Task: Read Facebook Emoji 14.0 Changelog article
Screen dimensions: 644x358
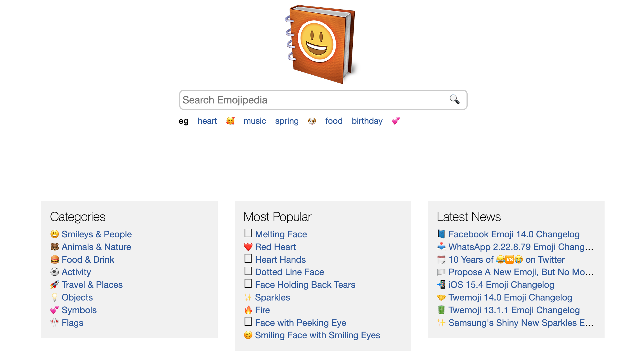Action: [x=514, y=234]
